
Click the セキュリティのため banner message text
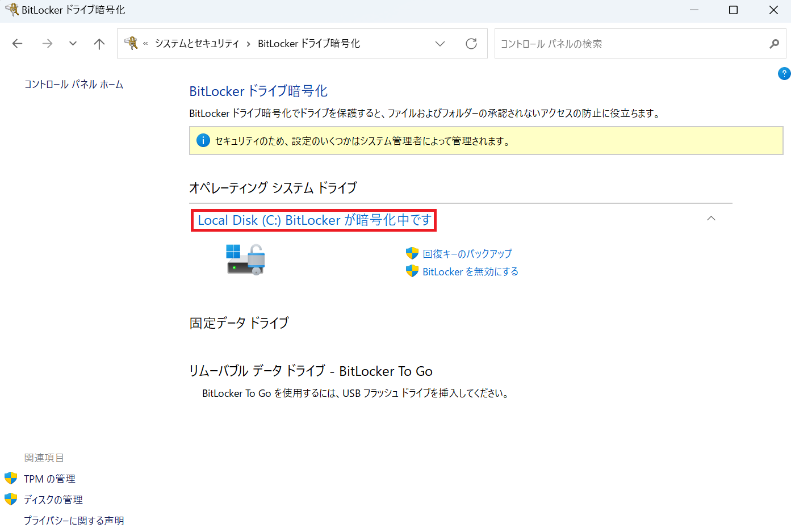click(x=362, y=141)
